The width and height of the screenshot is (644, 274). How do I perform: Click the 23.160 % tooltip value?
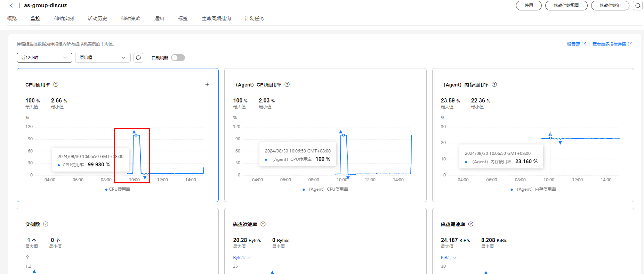pos(526,161)
